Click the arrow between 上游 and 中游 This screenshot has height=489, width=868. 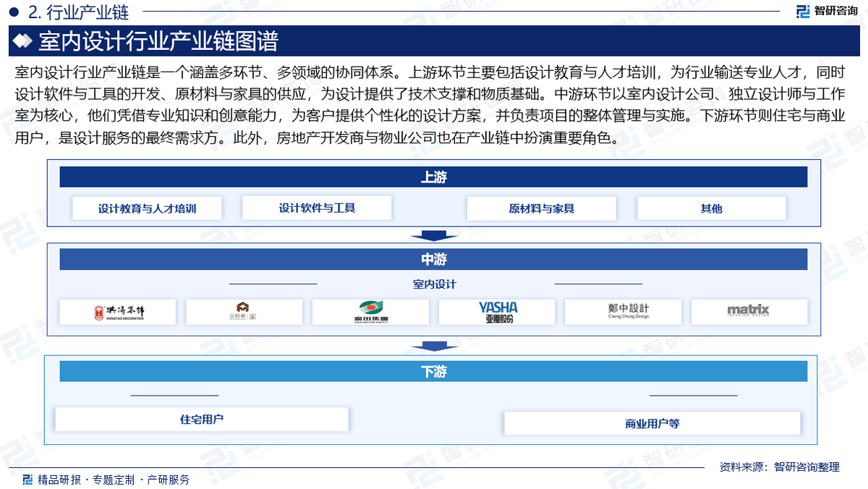434,236
